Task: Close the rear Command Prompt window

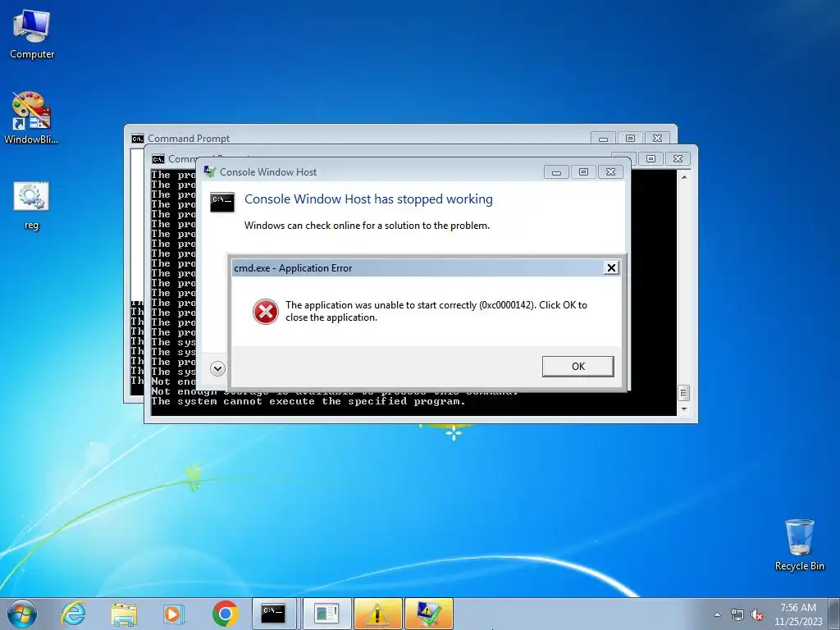Action: pyautogui.click(x=657, y=138)
